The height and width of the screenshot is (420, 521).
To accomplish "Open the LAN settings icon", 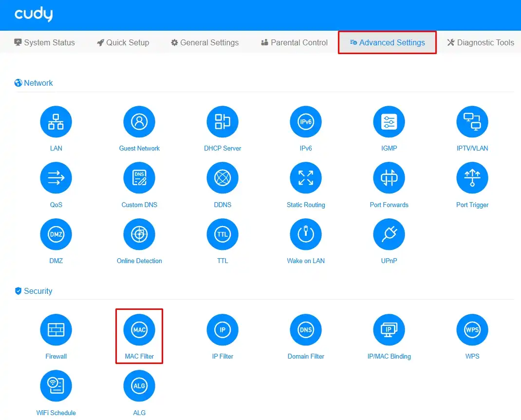I will pyautogui.click(x=56, y=122).
